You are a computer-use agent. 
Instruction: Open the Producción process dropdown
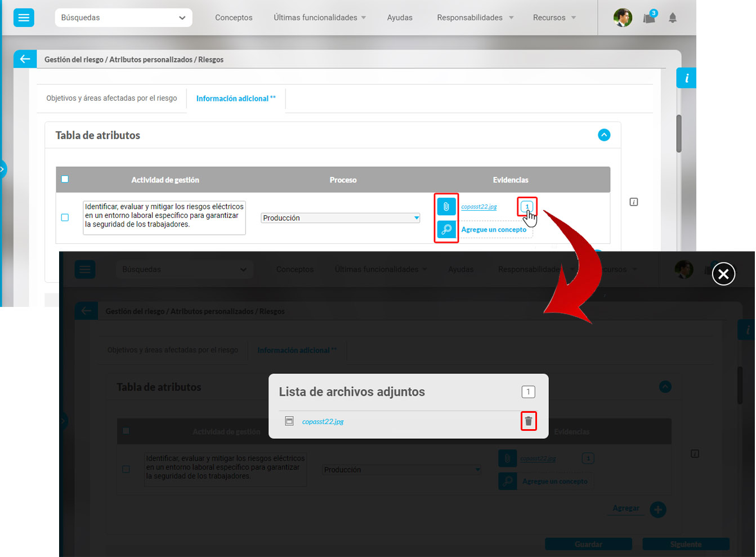tap(341, 218)
